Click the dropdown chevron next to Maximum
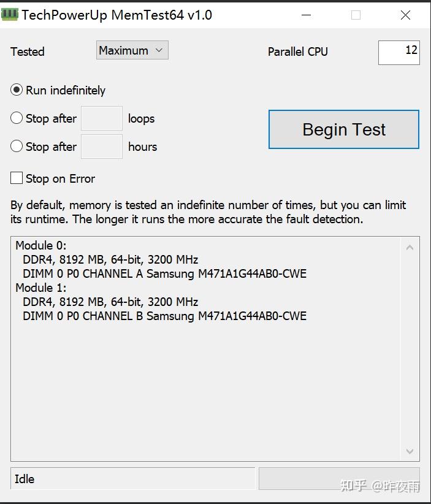Image resolution: width=431 pixels, height=504 pixels. (159, 50)
